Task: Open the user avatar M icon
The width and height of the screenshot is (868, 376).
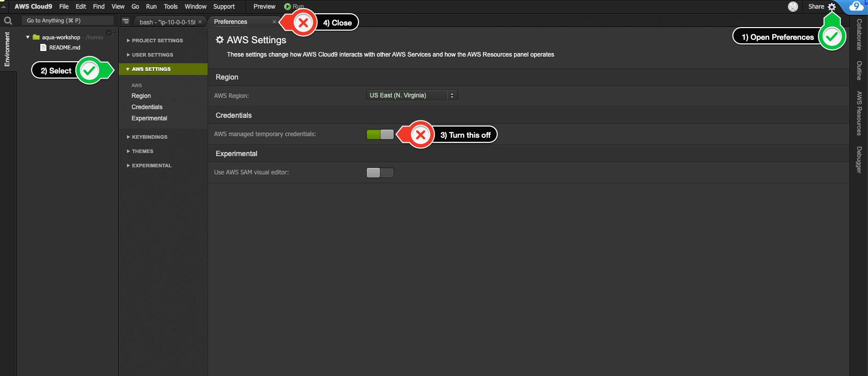Action: point(793,7)
